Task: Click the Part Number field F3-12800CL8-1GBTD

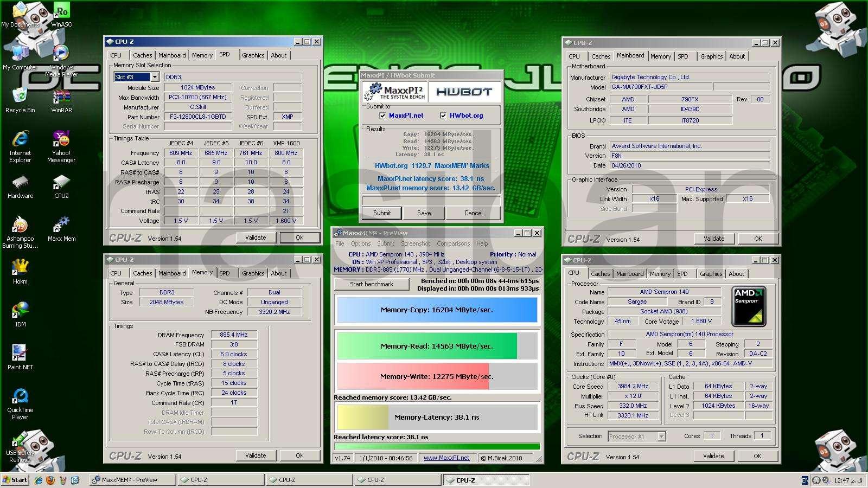Action: click(198, 117)
